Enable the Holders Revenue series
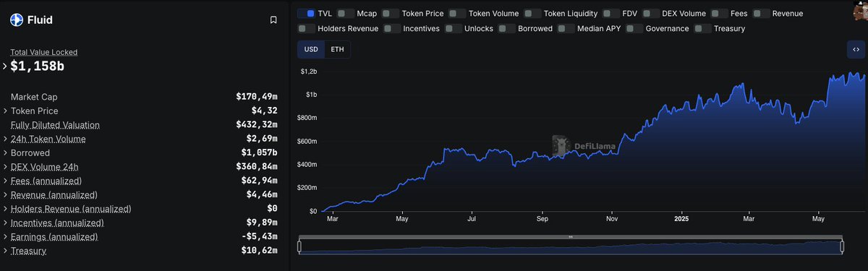This screenshot has height=271, width=868. [306, 28]
